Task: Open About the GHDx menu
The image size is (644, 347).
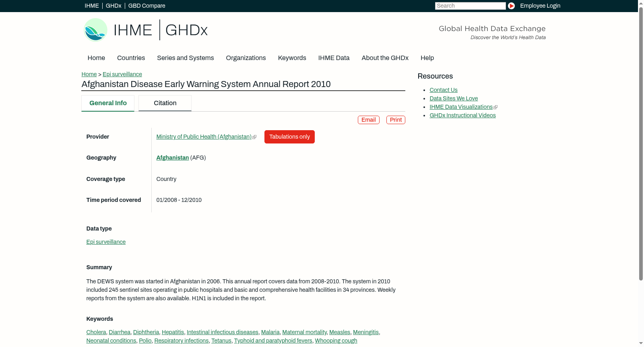Action: pos(385,58)
